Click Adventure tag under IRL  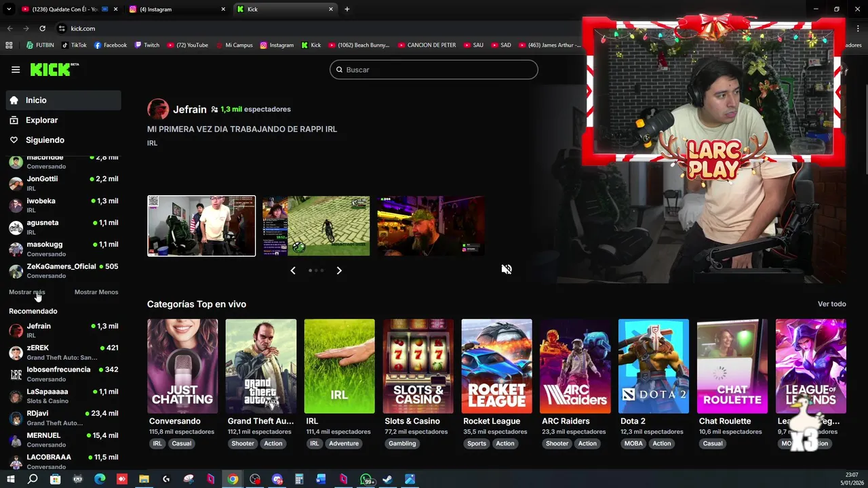[x=344, y=443]
